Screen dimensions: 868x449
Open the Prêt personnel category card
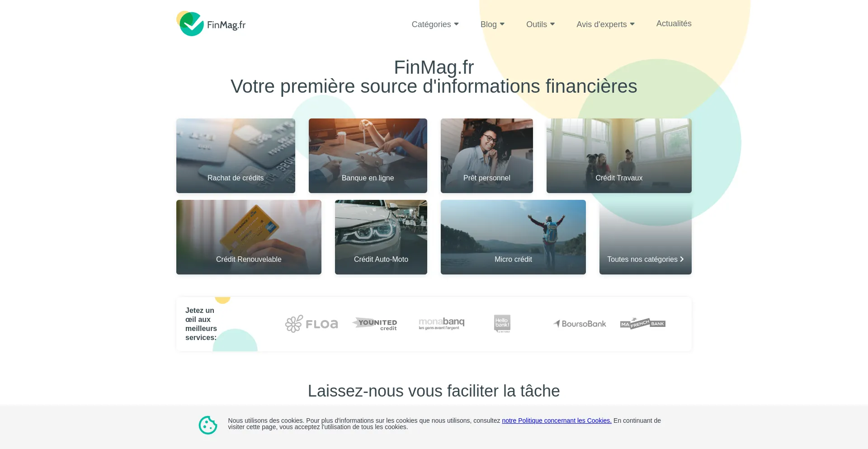(486, 156)
